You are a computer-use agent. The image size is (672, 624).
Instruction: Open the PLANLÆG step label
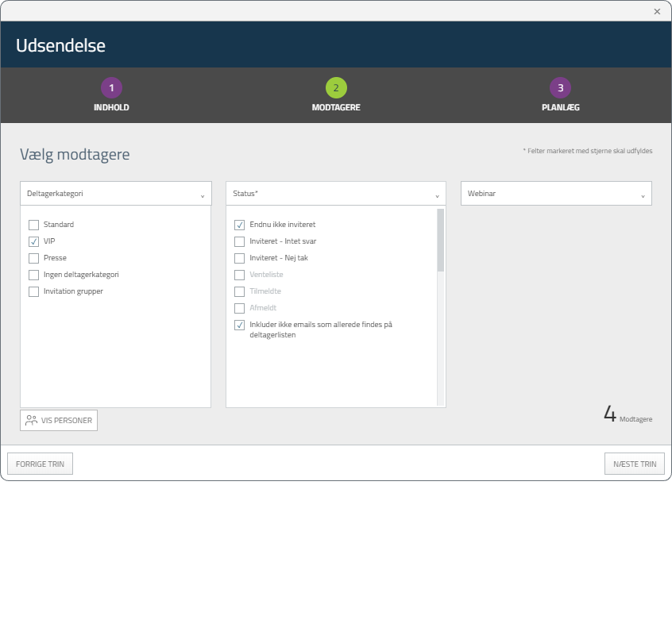point(561,107)
